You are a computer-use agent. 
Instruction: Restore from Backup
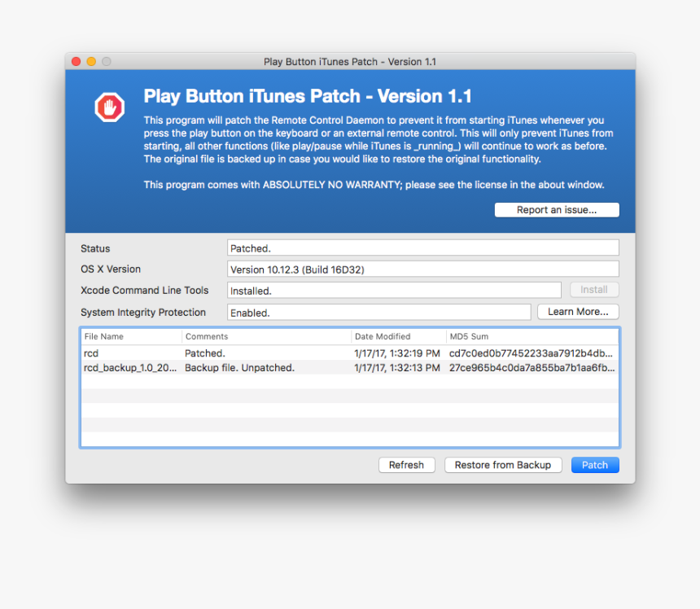click(x=503, y=465)
